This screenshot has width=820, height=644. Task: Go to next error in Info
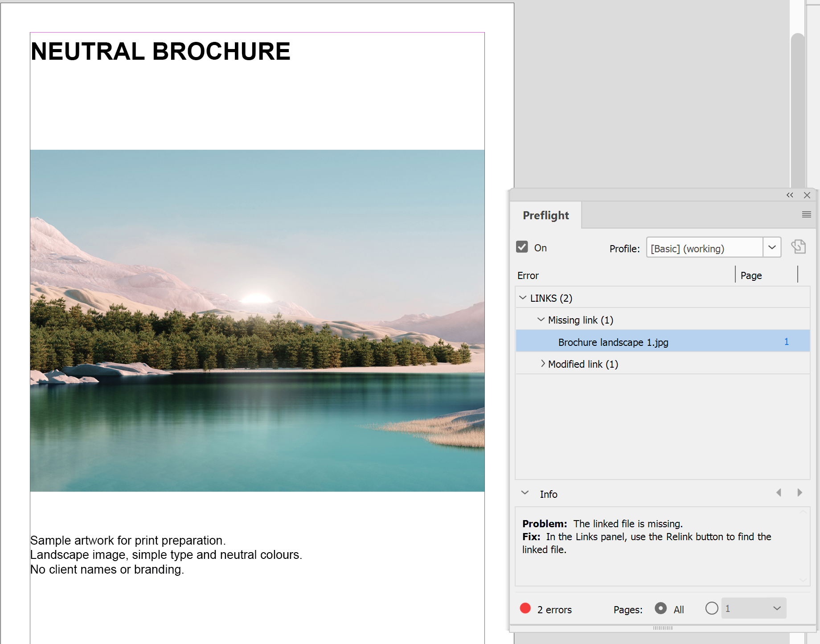(799, 492)
